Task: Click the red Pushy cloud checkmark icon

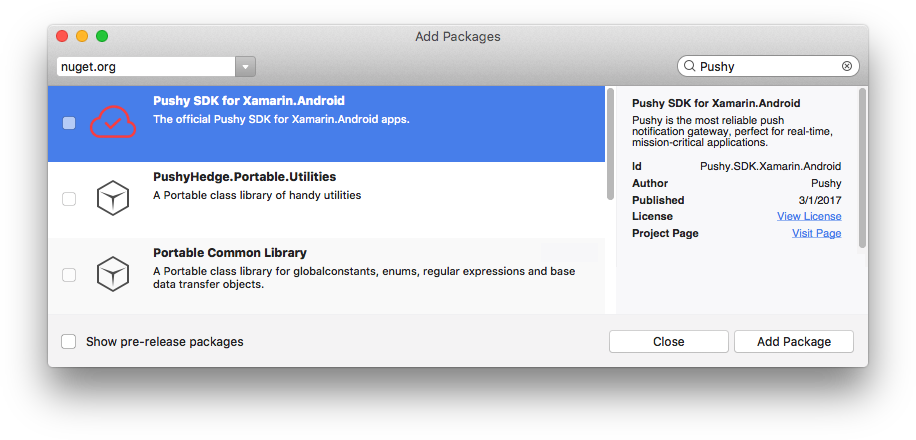Action: point(113,123)
